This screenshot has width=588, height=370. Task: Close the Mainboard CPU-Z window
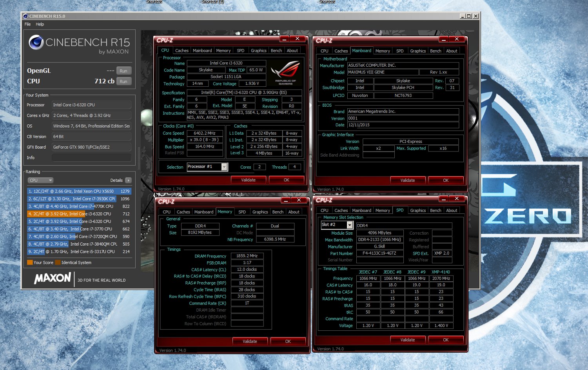(457, 39)
